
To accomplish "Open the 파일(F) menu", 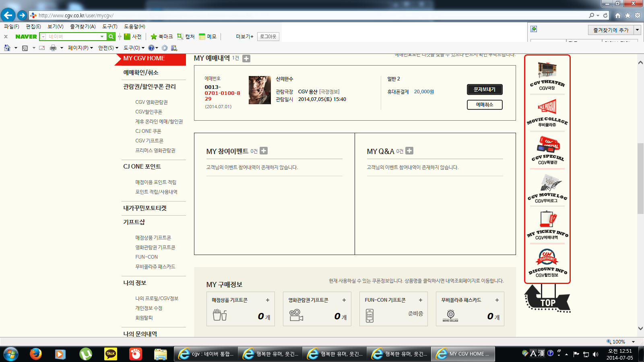I will click(12, 27).
